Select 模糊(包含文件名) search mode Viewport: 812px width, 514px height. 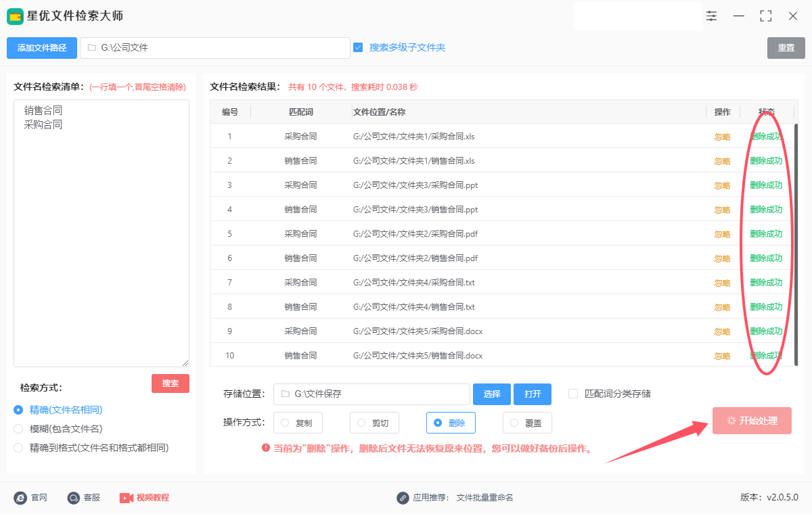(x=18, y=429)
